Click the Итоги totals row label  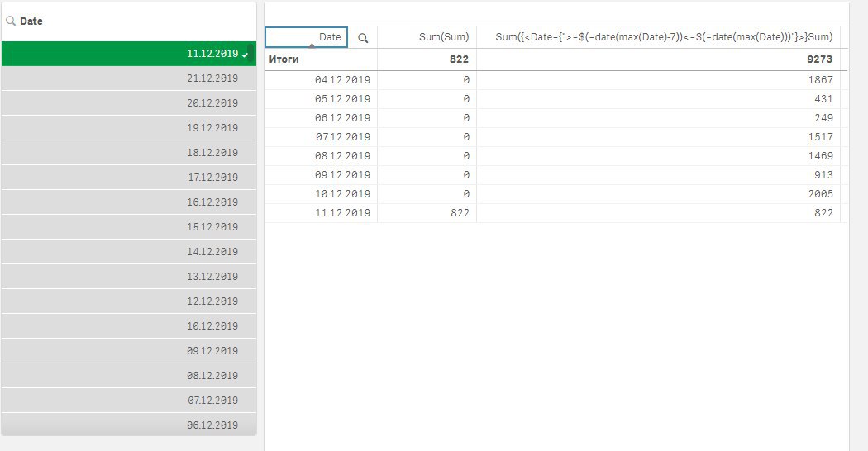[x=284, y=59]
